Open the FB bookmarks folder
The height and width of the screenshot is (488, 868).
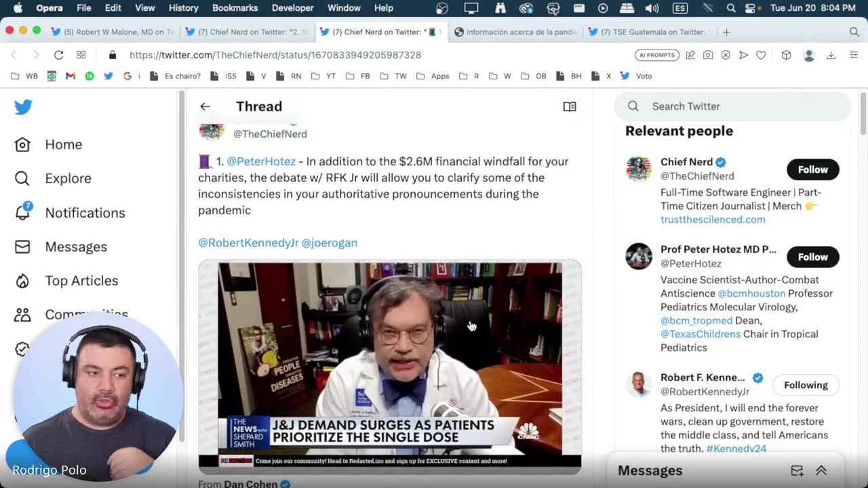click(x=358, y=76)
